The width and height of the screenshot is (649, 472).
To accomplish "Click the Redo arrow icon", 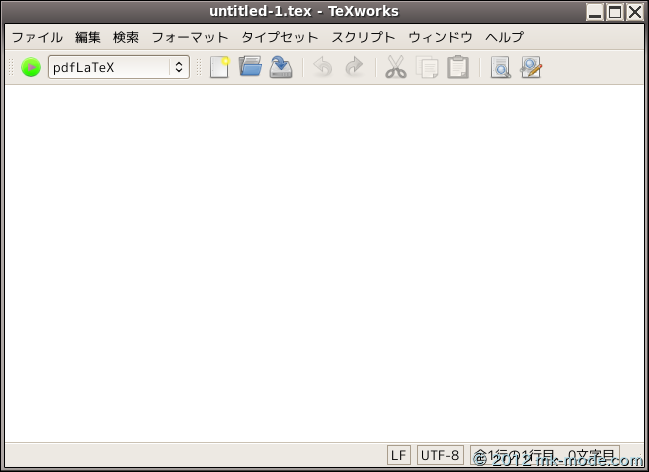I will [354, 68].
